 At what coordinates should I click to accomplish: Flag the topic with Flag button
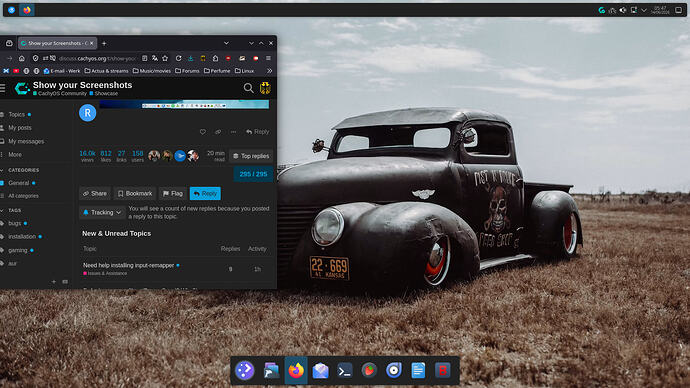[x=172, y=194]
